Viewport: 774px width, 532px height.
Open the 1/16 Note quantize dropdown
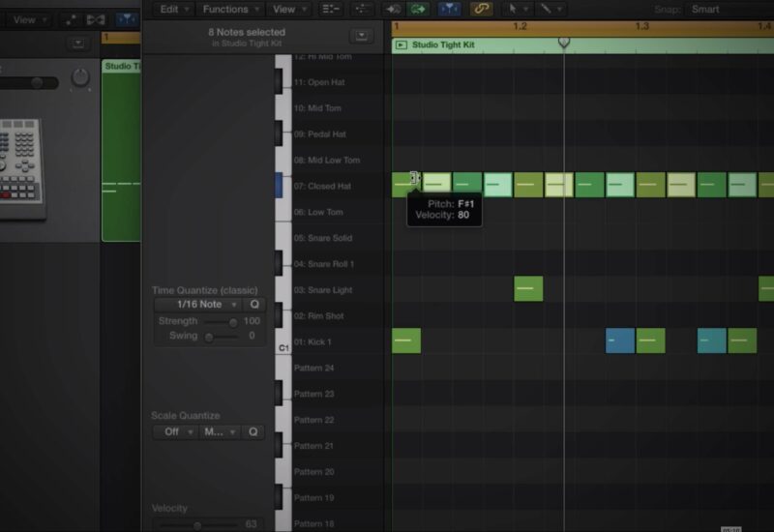pos(199,305)
